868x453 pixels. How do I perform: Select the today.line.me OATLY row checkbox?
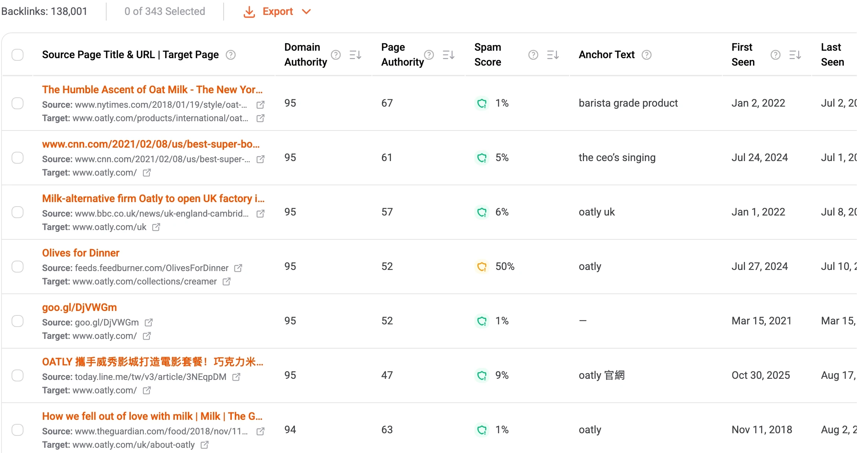18,375
